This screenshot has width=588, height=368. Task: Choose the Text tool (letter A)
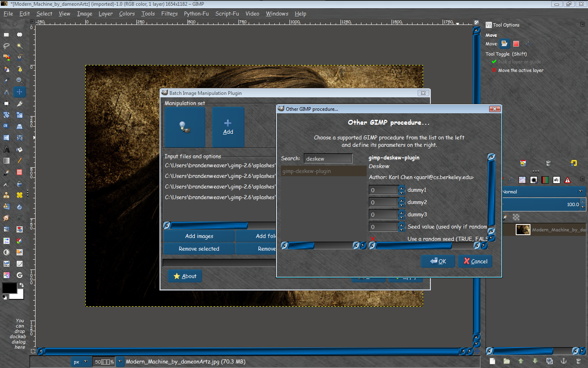point(7,149)
